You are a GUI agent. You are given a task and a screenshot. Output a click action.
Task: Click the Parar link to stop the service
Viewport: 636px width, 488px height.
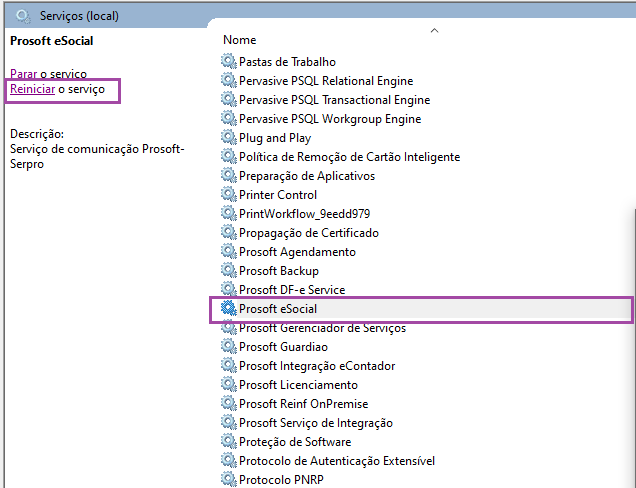[x=24, y=74]
